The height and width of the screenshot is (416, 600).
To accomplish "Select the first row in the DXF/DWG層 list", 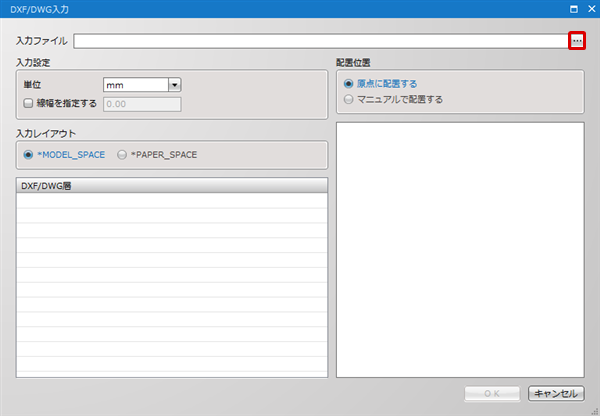I will click(172, 200).
